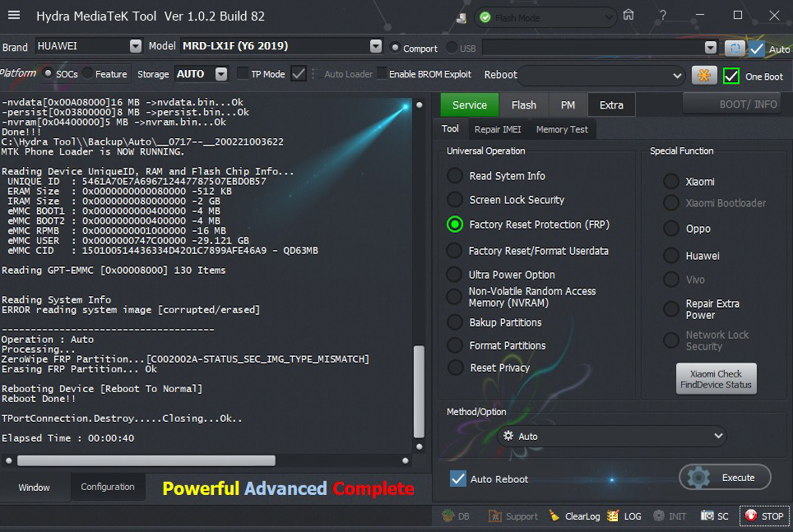This screenshot has width=793, height=532.
Task: Select the Tool sub-tab
Action: 450,128
